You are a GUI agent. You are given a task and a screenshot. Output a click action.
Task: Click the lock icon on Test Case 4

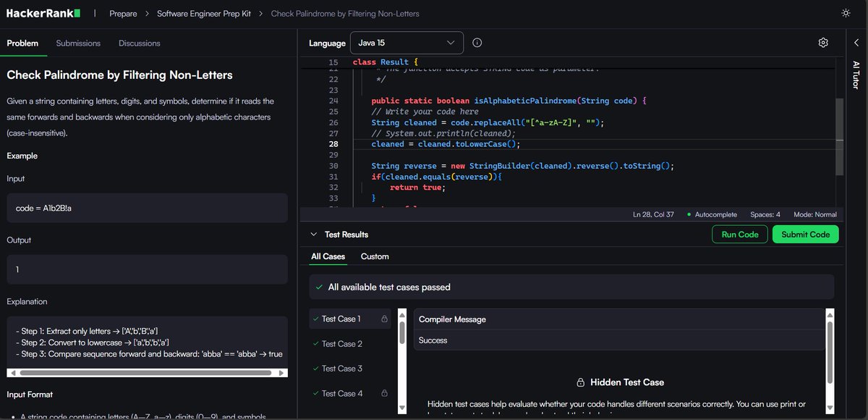(x=384, y=393)
